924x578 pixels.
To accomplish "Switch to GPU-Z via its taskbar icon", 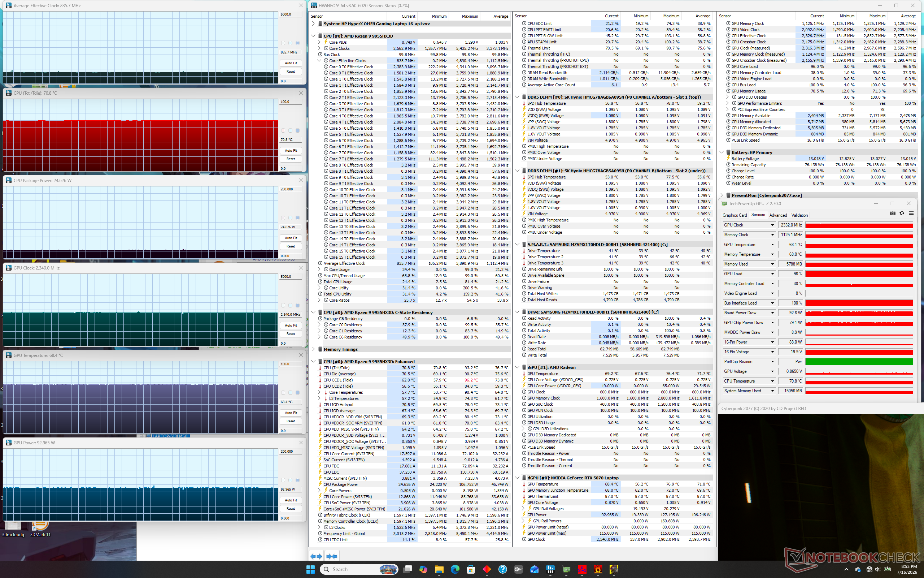I will (566, 569).
